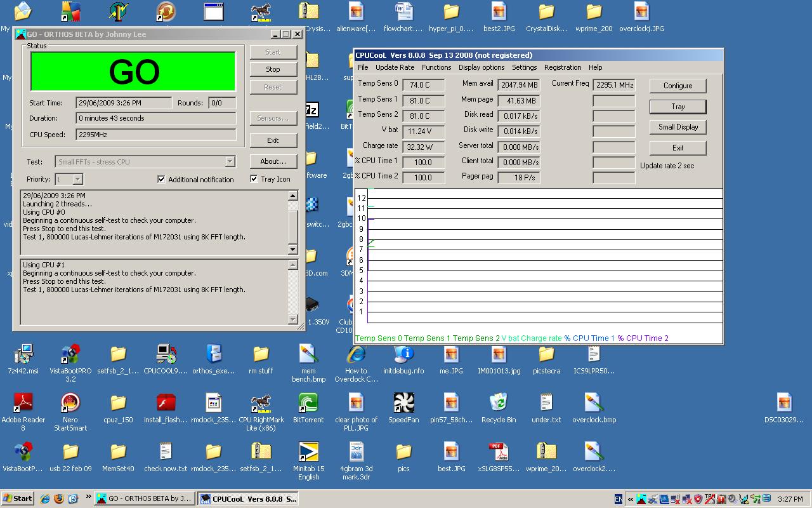Viewport: 812px width, 508px height.
Task: Open the Help menu in CPUCooL
Action: coord(595,67)
